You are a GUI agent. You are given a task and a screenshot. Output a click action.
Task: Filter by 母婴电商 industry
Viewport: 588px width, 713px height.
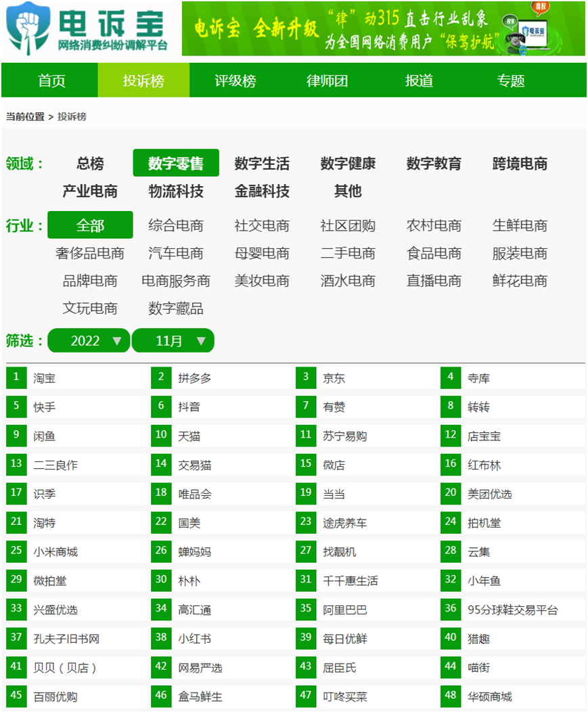click(262, 253)
